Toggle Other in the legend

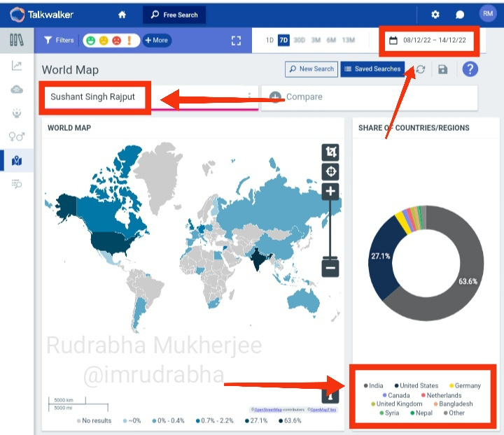click(454, 413)
